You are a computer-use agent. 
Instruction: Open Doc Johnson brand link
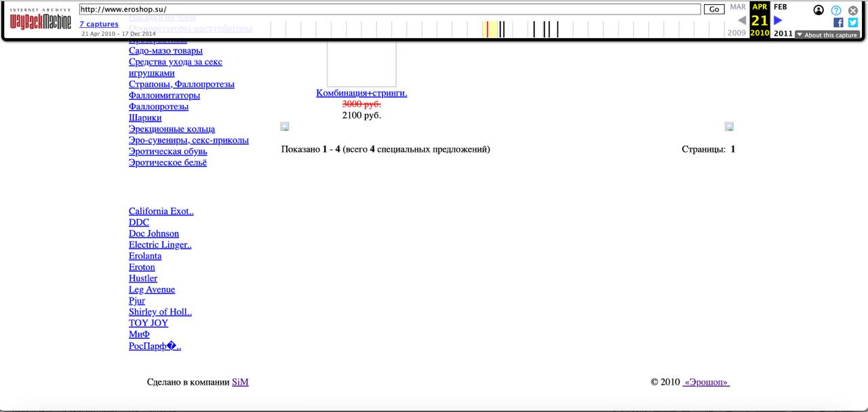point(154,233)
